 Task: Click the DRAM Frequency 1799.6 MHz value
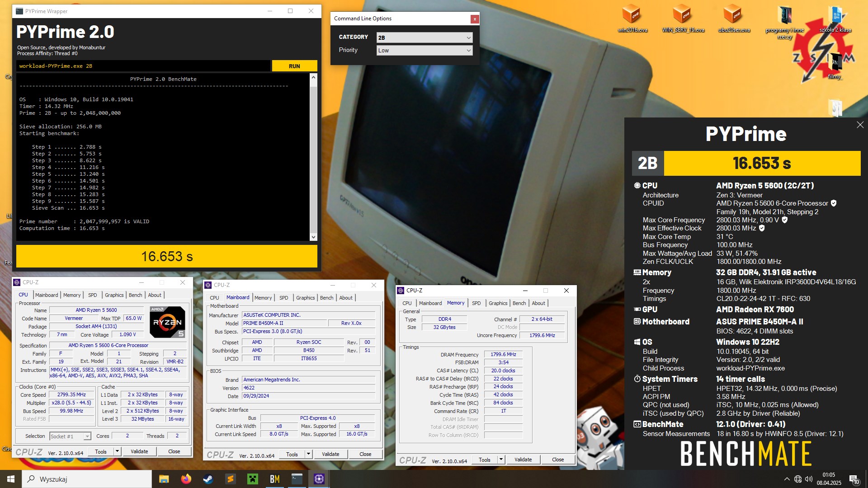tap(503, 354)
